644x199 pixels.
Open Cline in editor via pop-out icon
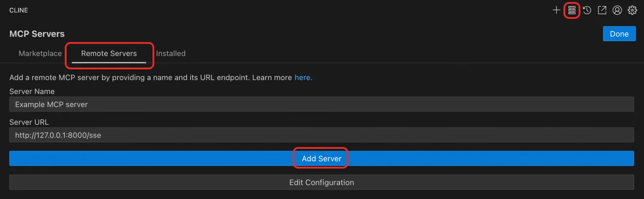(x=602, y=10)
